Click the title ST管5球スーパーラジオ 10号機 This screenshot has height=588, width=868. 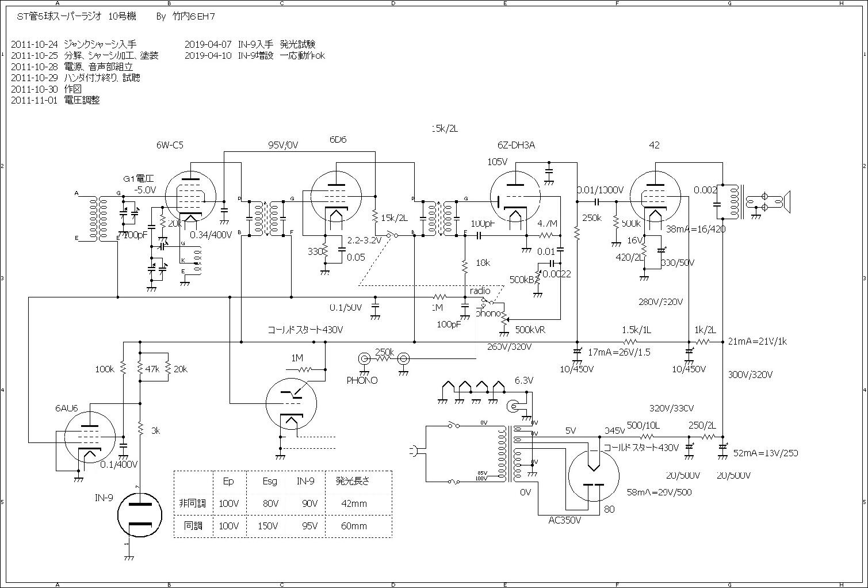pos(77,17)
